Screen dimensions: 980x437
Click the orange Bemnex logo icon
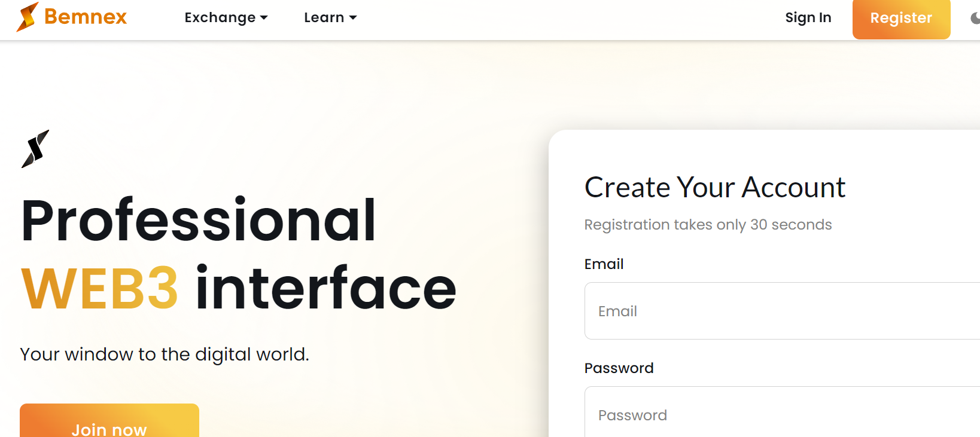(27, 17)
